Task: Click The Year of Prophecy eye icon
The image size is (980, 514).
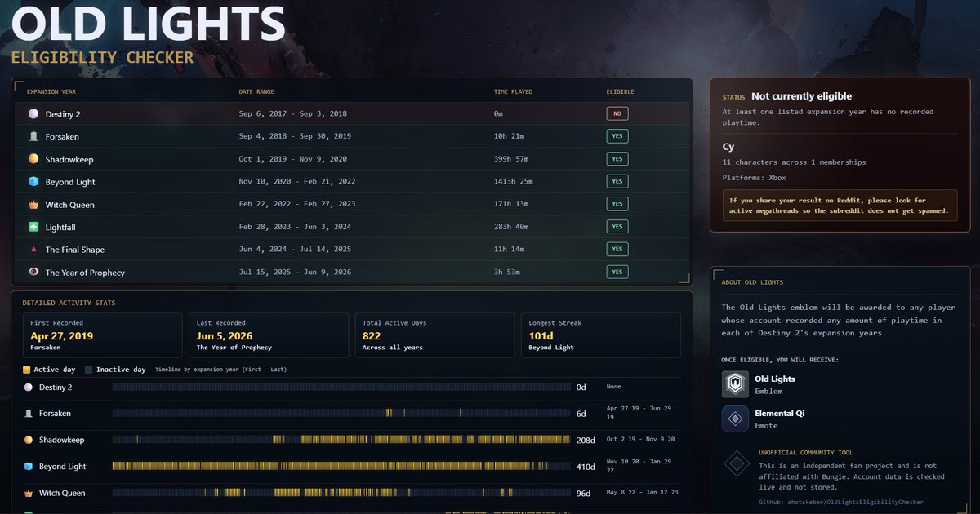Action: click(x=33, y=272)
